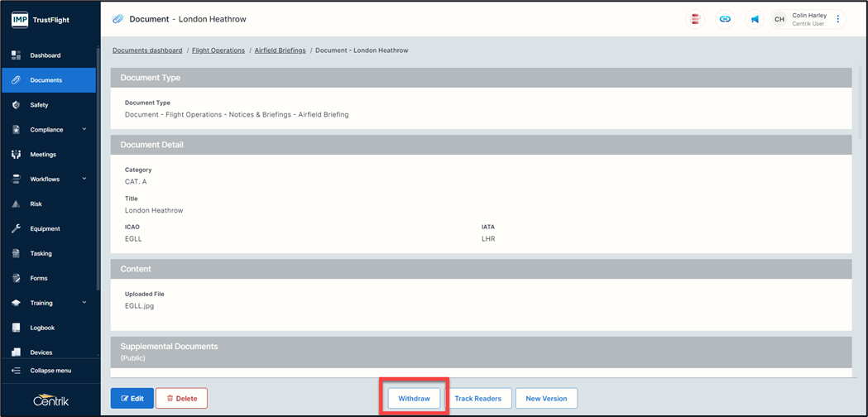Viewport: 868px width, 417px height.
Task: Click the Centrik logo at sidebar bottom
Action: coord(50,400)
